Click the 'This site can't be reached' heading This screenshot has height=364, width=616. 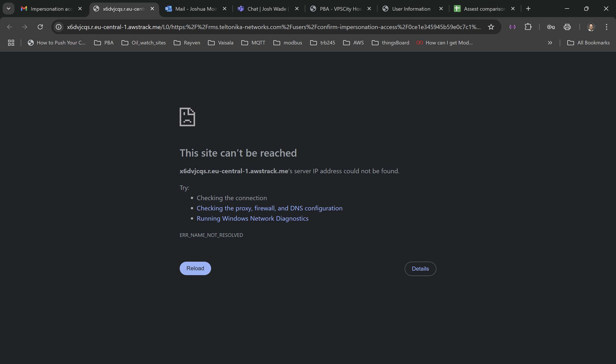(x=238, y=153)
